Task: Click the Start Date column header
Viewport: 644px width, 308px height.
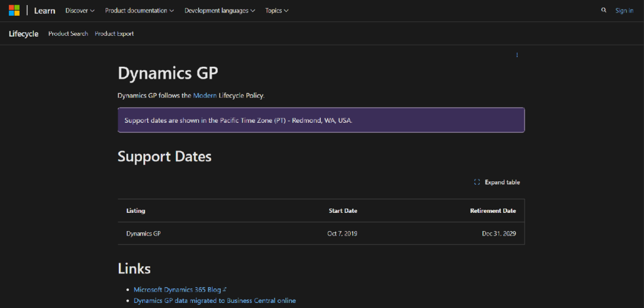Action: (x=343, y=211)
